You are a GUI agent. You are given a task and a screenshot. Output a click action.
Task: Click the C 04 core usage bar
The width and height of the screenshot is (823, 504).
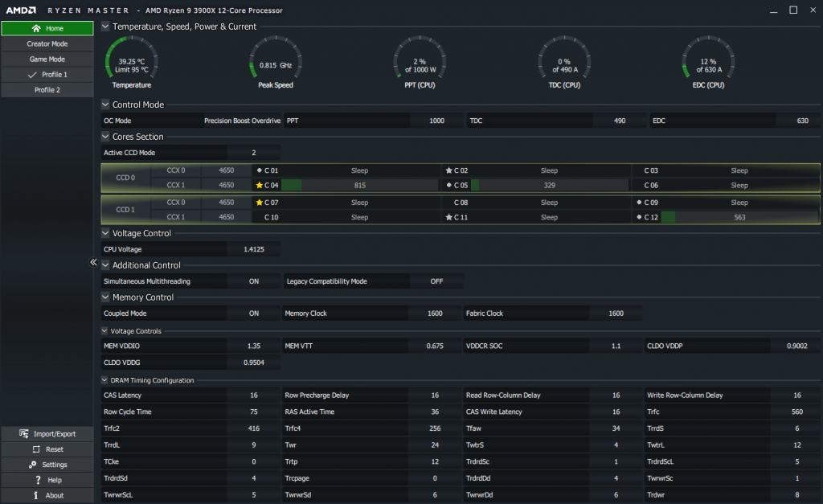point(359,185)
